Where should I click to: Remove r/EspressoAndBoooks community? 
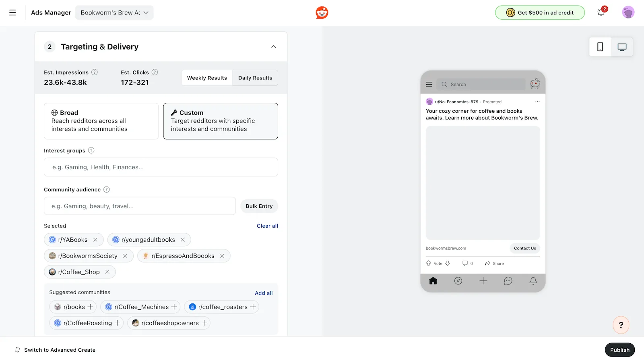(222, 256)
